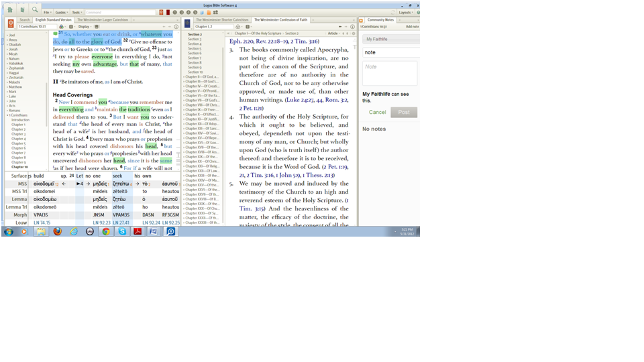Click Chapter I—Of the Holy Scripture breadcrumb

coord(258,34)
